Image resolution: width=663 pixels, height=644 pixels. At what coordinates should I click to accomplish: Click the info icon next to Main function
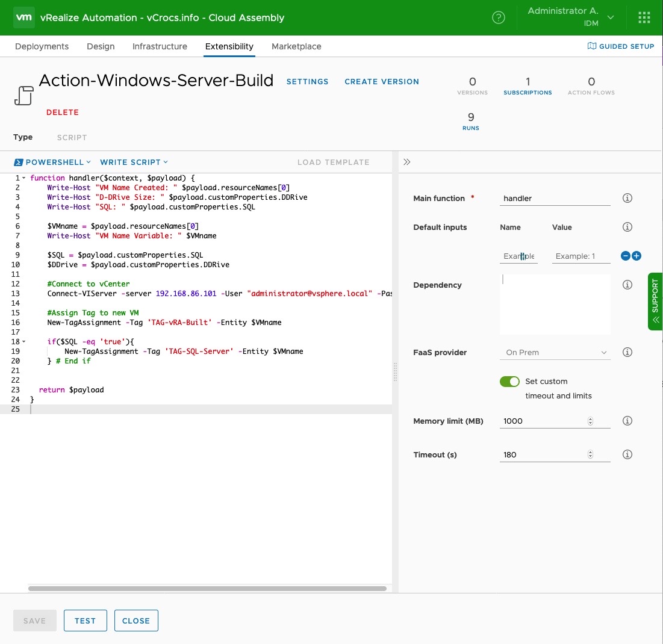pos(627,198)
